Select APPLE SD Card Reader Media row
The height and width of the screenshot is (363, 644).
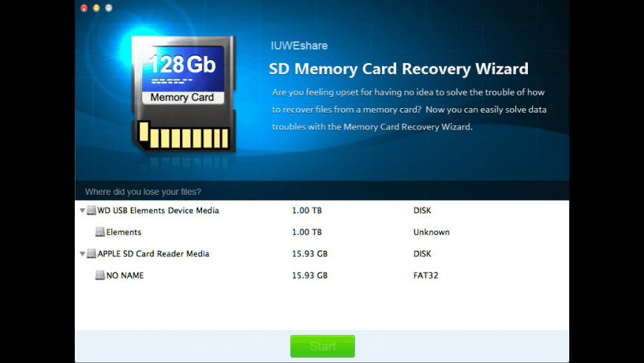322,253
